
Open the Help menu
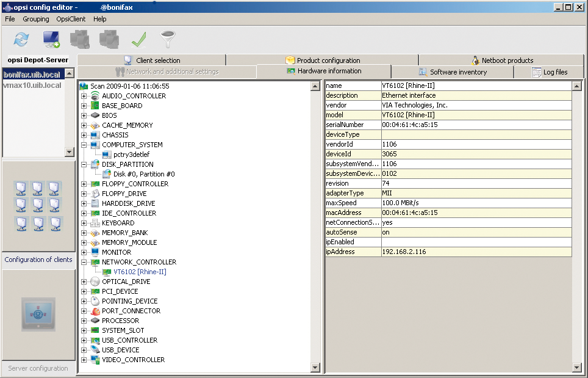point(100,19)
